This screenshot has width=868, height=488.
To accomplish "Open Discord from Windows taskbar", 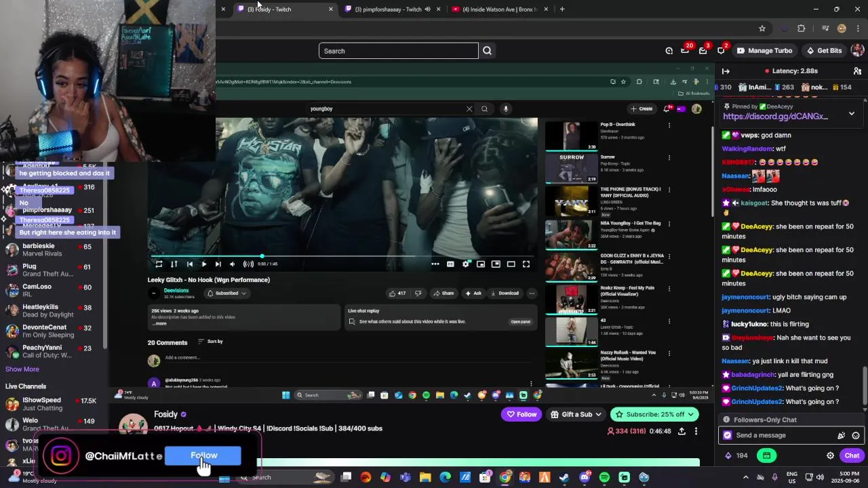I will coord(585,478).
